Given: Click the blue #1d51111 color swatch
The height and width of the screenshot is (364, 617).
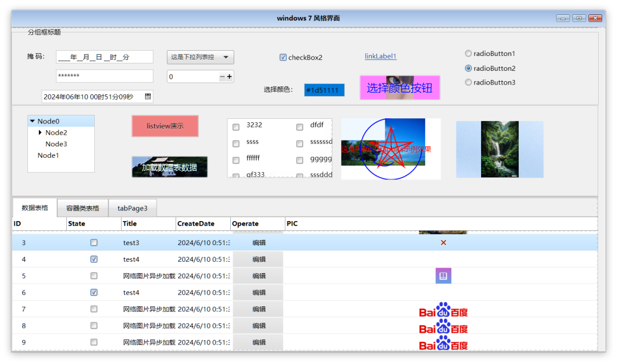Looking at the screenshot, I should pyautogui.click(x=324, y=90).
